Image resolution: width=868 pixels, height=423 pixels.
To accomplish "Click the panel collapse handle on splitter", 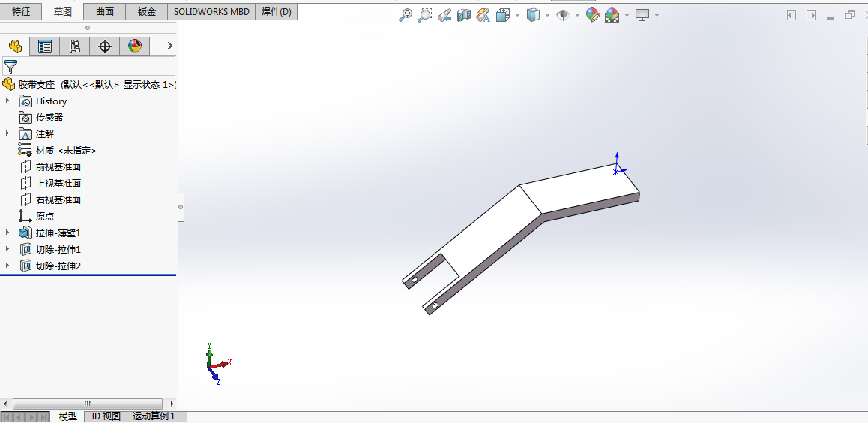I will pyautogui.click(x=181, y=207).
